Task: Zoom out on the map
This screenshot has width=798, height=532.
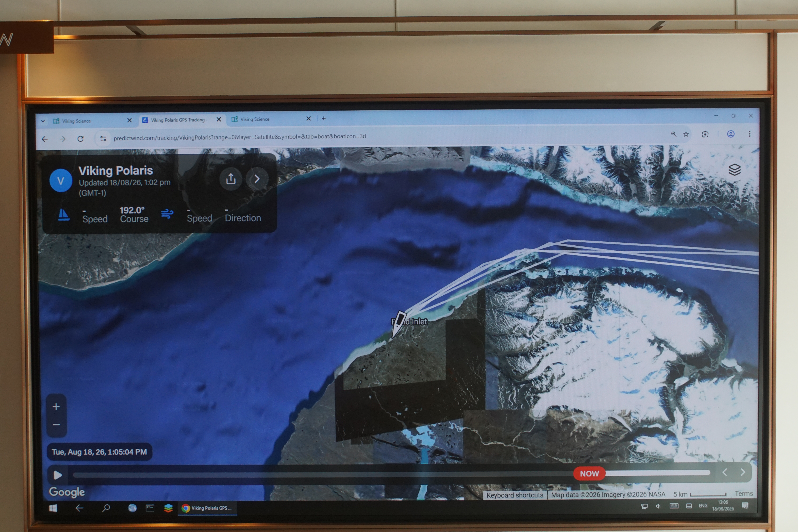Action: point(56,425)
